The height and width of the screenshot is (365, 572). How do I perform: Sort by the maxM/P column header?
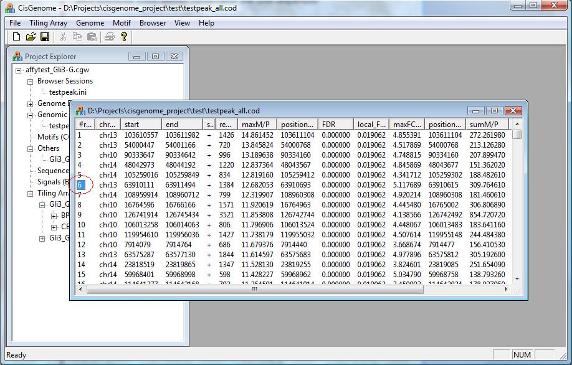click(257, 124)
